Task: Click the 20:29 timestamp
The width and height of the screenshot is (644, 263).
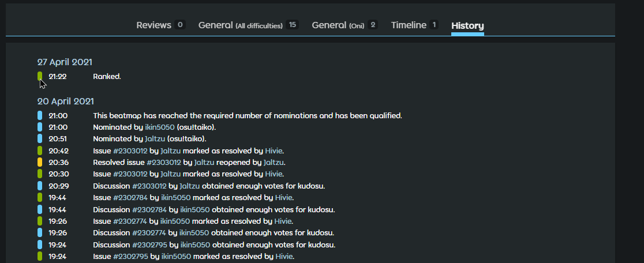Action: 59,186
